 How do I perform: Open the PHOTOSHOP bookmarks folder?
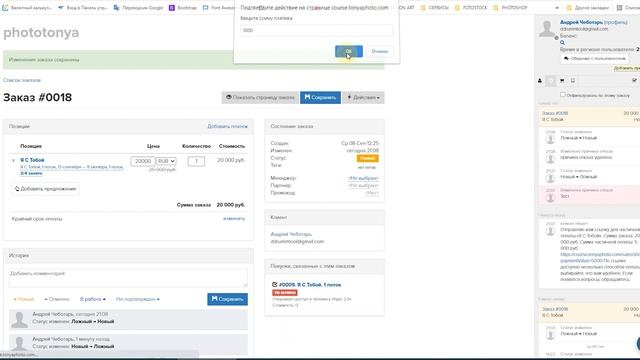(510, 8)
